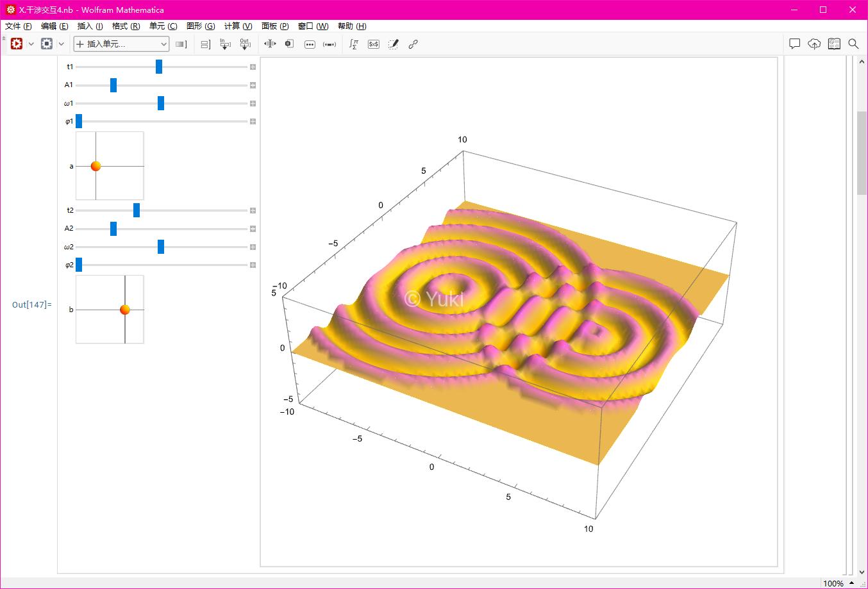Click the evaluate input cell 'In' icon
Screen dimensions: 868x589
tap(225, 44)
